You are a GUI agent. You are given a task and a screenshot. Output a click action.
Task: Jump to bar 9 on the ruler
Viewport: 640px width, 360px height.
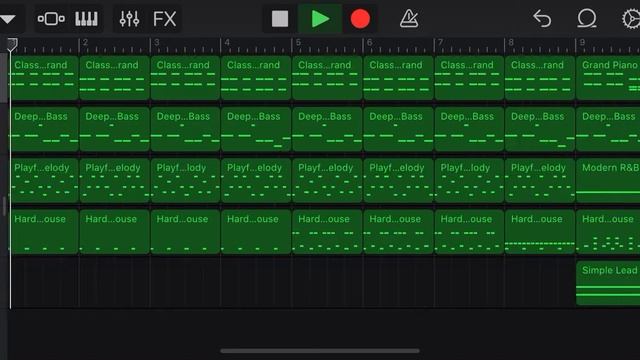click(x=582, y=42)
